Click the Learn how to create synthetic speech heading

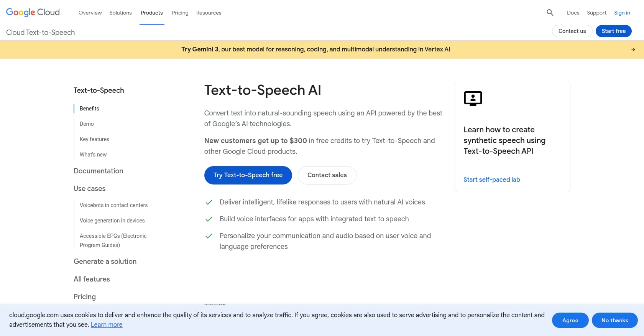pyautogui.click(x=504, y=140)
